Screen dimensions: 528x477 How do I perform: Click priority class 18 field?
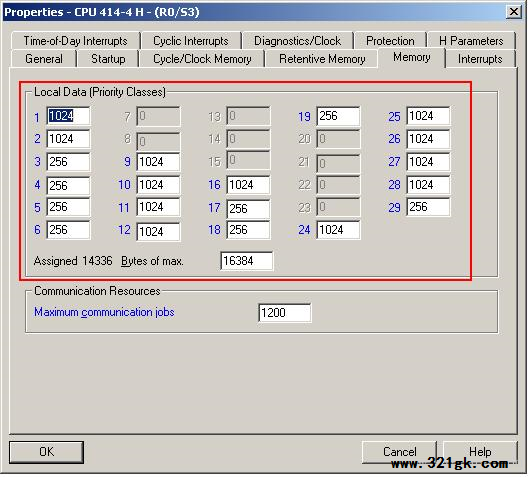click(x=248, y=230)
